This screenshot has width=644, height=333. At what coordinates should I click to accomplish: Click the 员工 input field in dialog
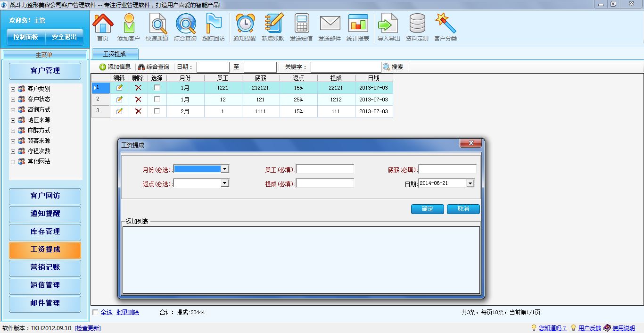pyautogui.click(x=325, y=169)
